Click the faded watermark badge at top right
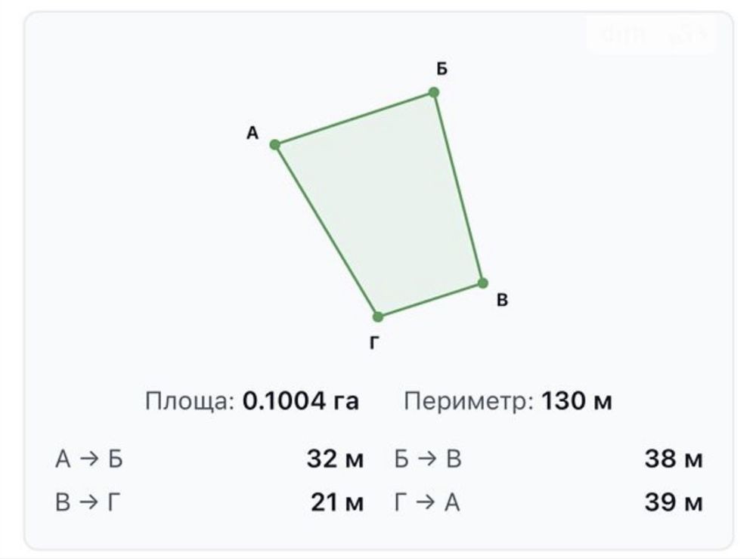This screenshot has width=756, height=559. tap(652, 35)
